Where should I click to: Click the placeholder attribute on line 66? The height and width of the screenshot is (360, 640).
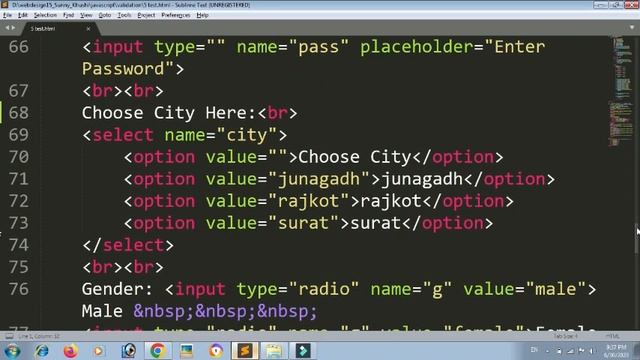416,47
